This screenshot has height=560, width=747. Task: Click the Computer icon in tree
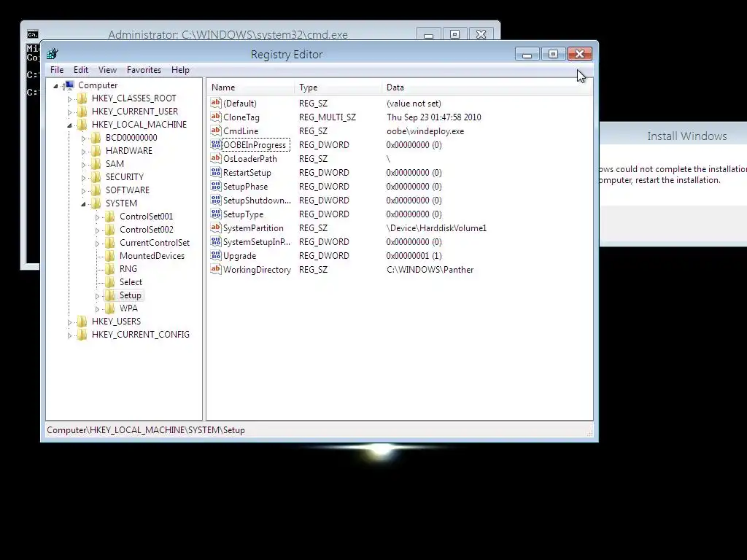click(69, 85)
